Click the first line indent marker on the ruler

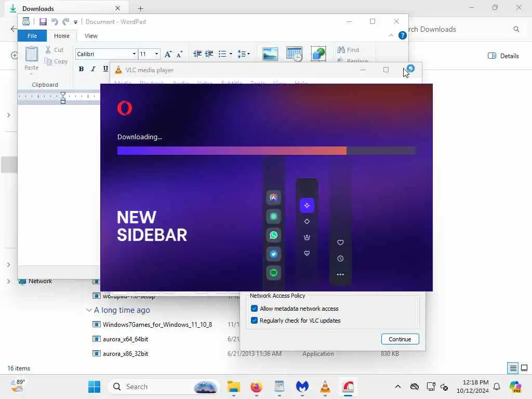[x=63, y=94]
